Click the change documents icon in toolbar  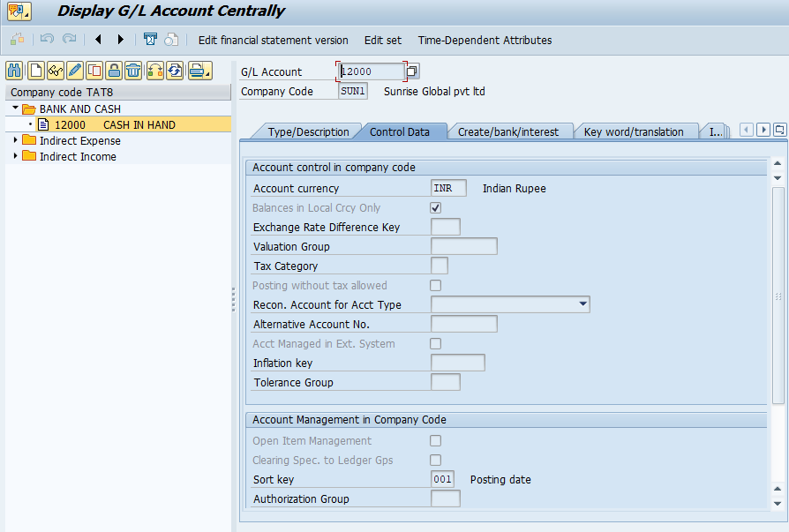[x=171, y=39]
